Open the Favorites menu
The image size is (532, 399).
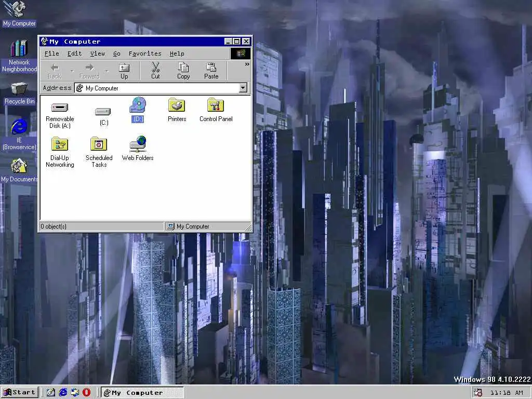pyautogui.click(x=145, y=54)
